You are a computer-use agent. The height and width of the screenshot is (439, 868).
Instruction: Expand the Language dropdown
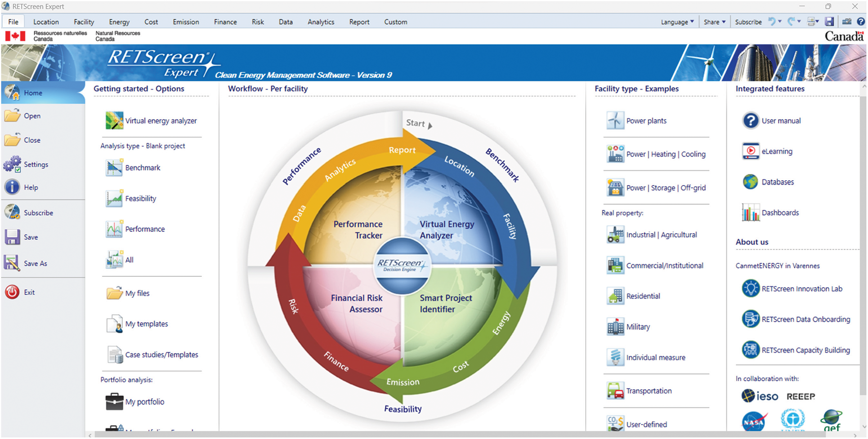coord(677,22)
